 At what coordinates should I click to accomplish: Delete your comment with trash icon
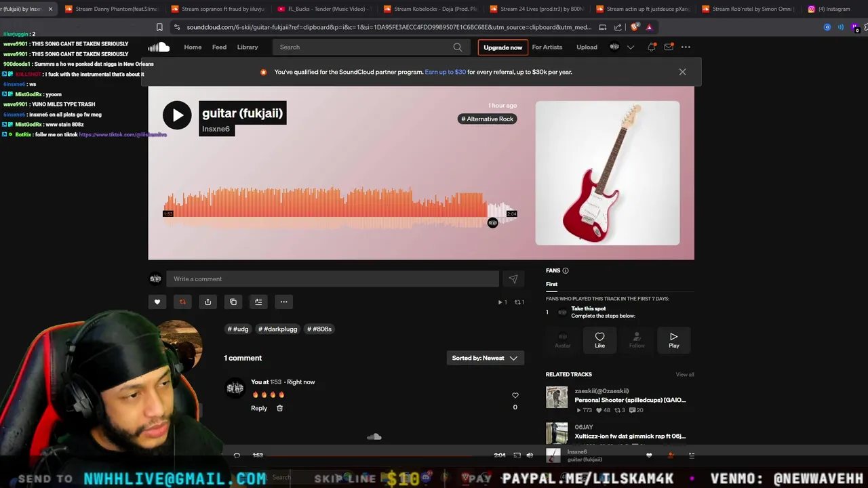click(x=279, y=408)
